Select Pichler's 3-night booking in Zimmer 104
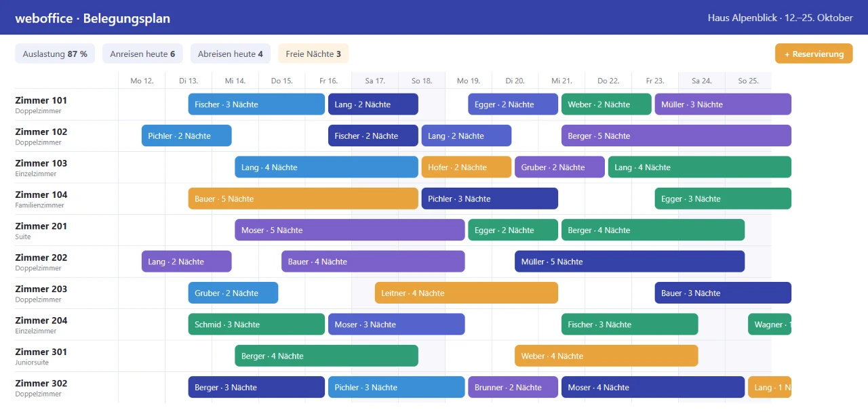 (490, 199)
